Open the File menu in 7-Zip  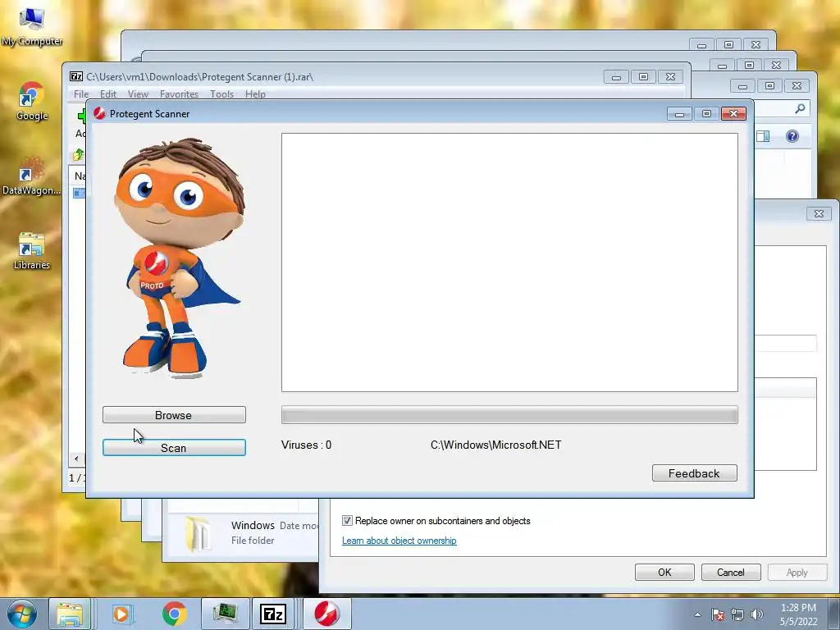81,94
